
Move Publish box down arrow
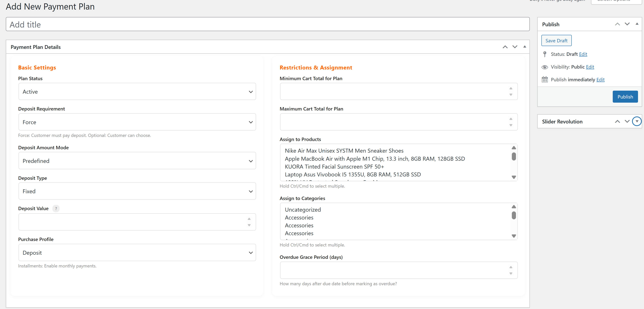pos(627,24)
